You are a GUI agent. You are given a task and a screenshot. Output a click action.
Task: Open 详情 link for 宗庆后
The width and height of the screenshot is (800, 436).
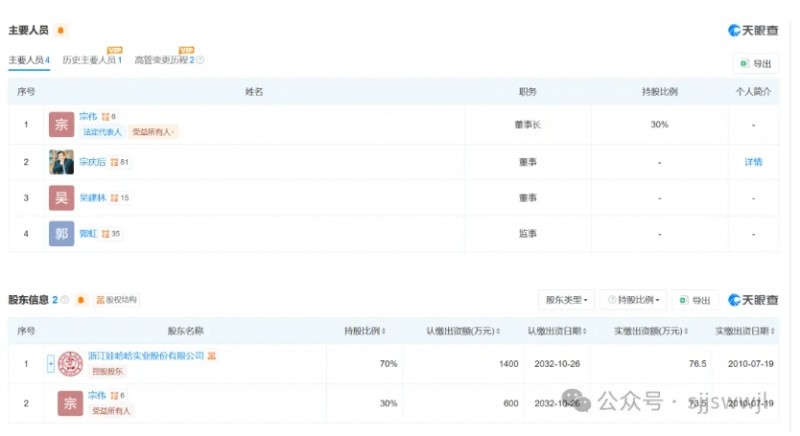753,162
